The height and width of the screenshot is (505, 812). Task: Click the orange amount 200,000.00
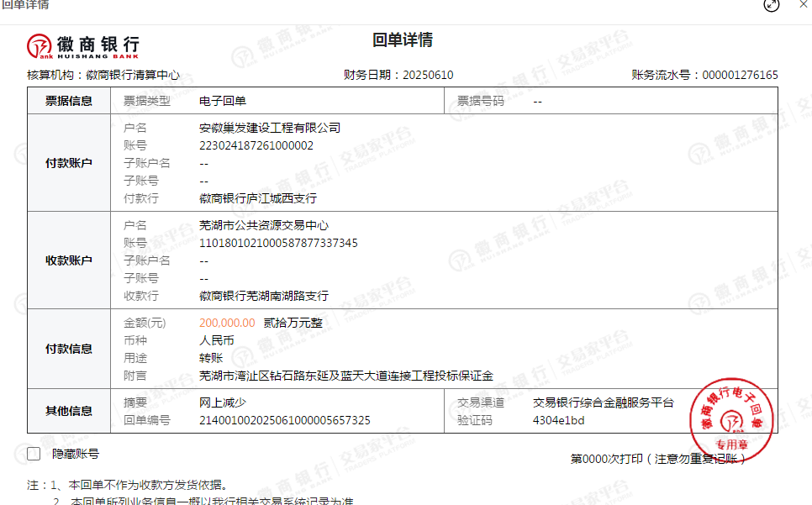(x=227, y=323)
